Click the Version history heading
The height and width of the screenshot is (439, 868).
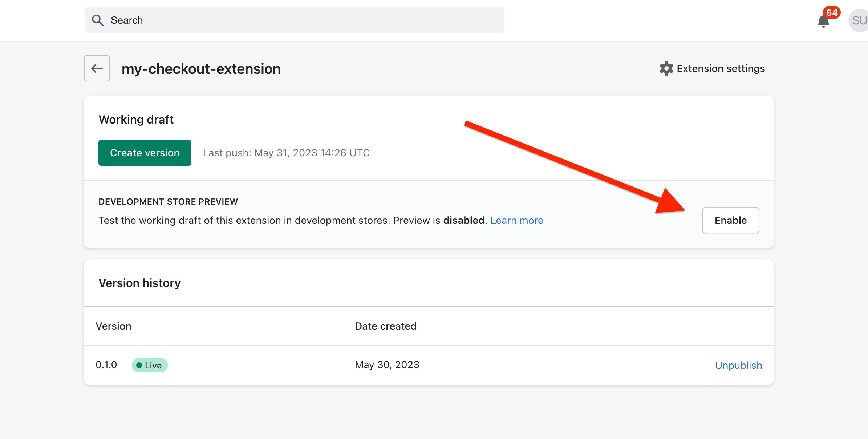pos(139,283)
